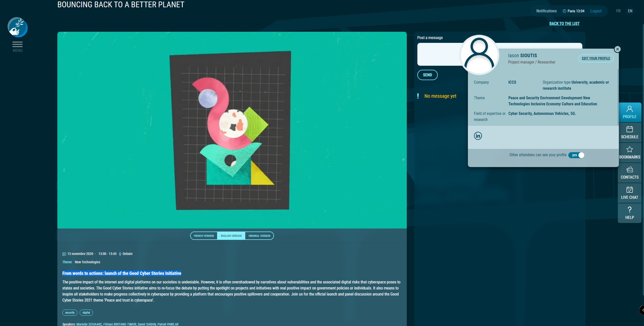Image resolution: width=644 pixels, height=326 pixels.
Task: Open Notifications in the top bar
Action: (x=546, y=11)
